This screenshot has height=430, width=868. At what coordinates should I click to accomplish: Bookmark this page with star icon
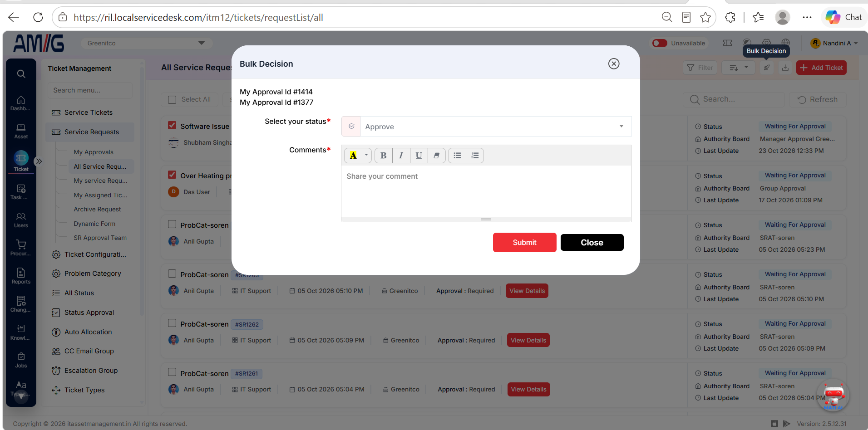click(705, 17)
